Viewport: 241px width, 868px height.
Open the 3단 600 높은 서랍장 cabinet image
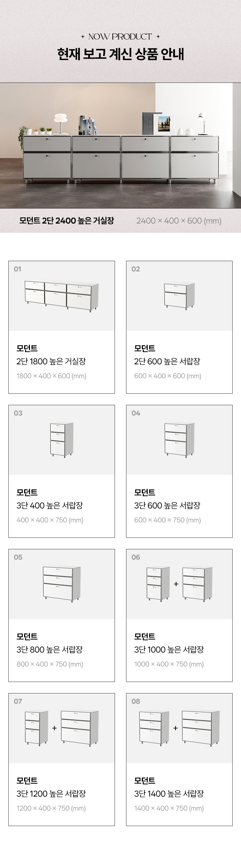click(179, 439)
